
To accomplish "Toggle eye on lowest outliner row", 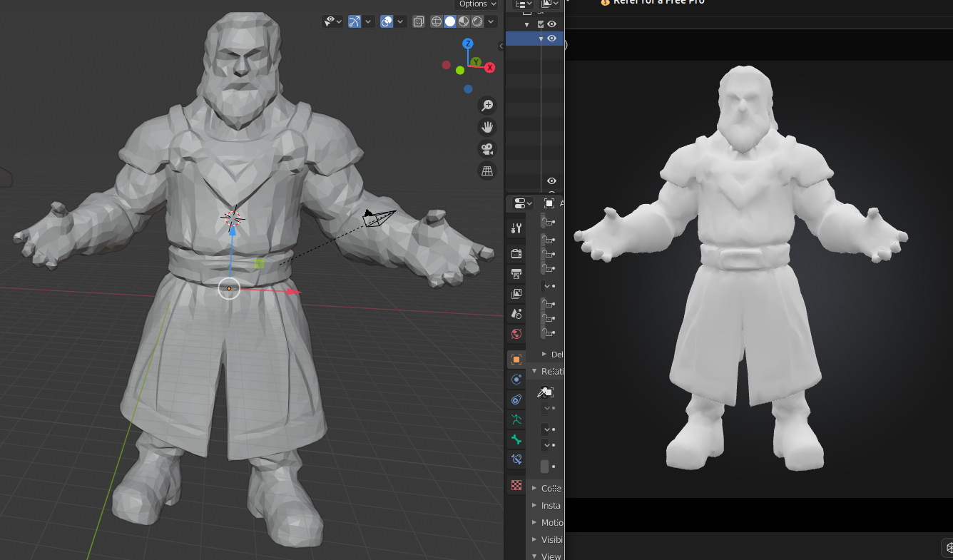I will [x=551, y=181].
